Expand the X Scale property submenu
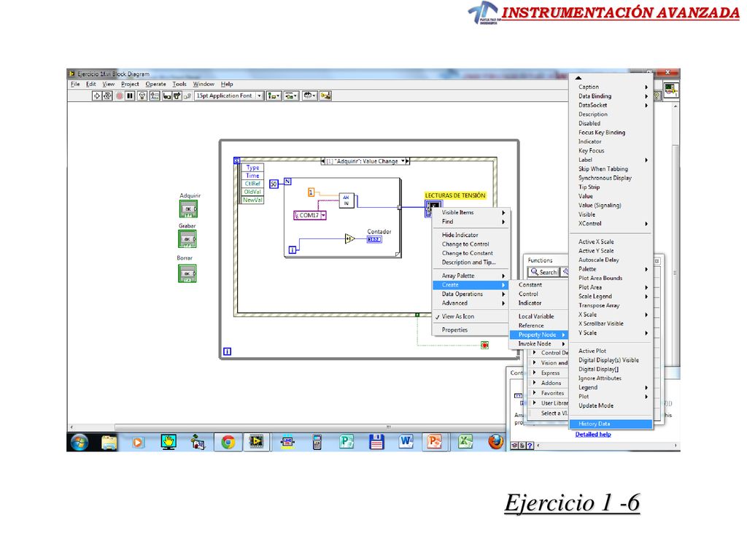Viewport: 747px width, 560px height. (611, 315)
